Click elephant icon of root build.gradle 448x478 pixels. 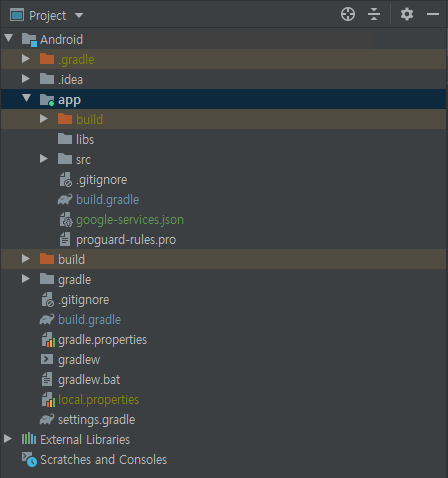(x=47, y=319)
